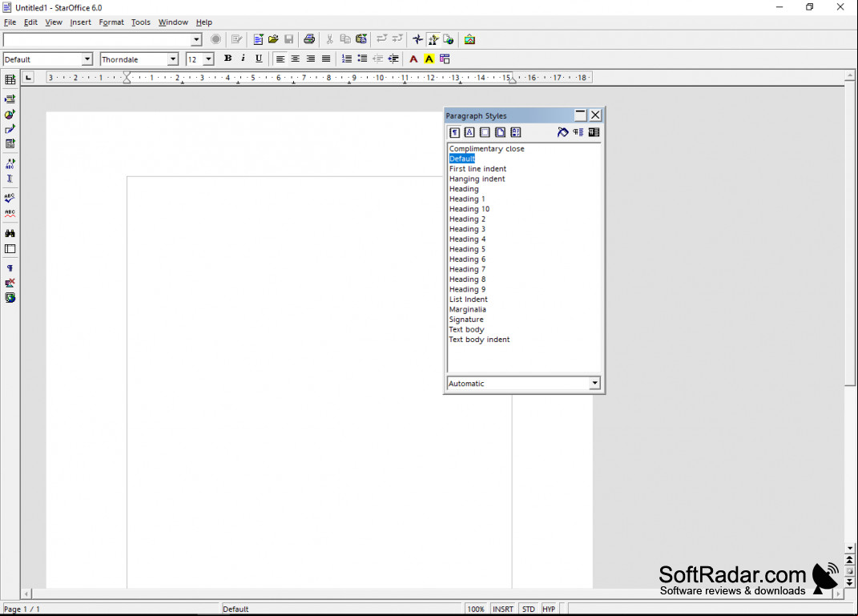The width and height of the screenshot is (858, 616).
Task: Expand the URL load field dropdown
Action: pyautogui.click(x=196, y=39)
